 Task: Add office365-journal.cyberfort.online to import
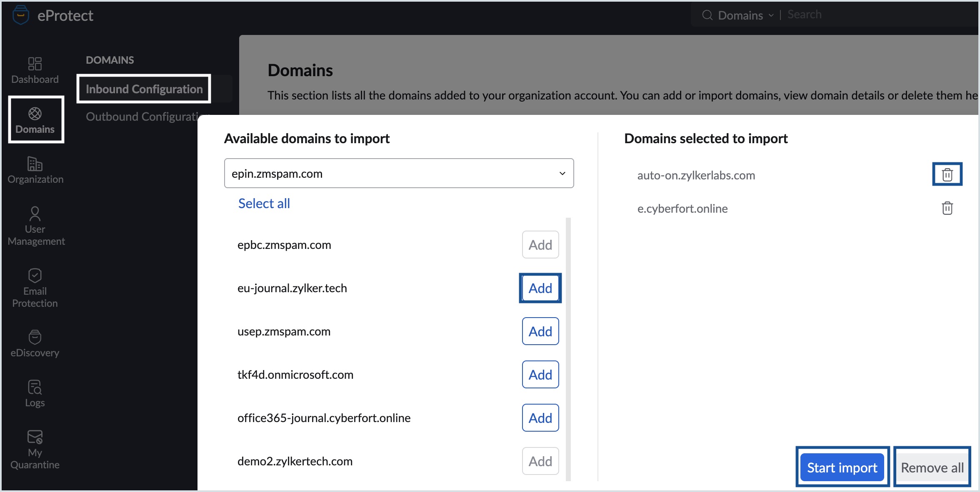coord(540,418)
